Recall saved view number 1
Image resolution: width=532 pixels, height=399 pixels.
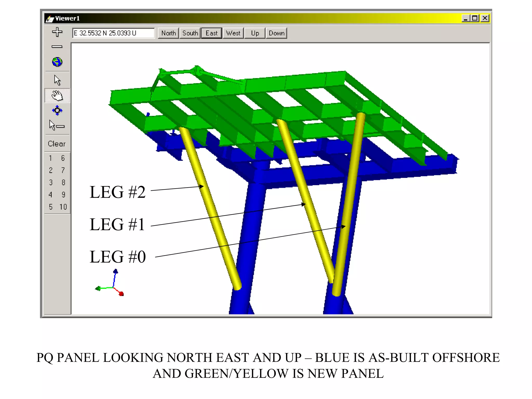pyautogui.click(x=50, y=158)
